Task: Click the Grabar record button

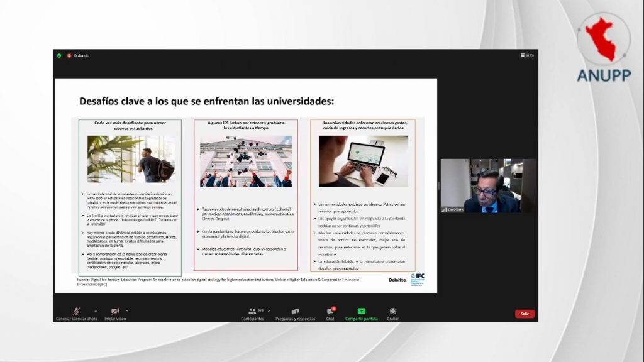Action: click(392, 314)
